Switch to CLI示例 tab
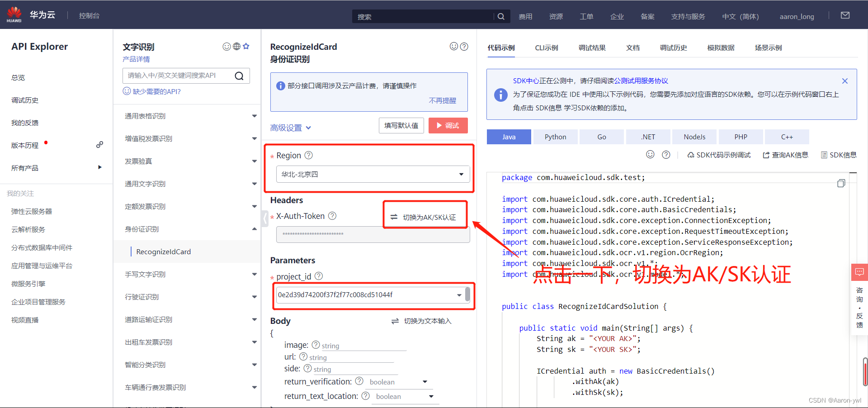The width and height of the screenshot is (868, 408). click(x=547, y=47)
